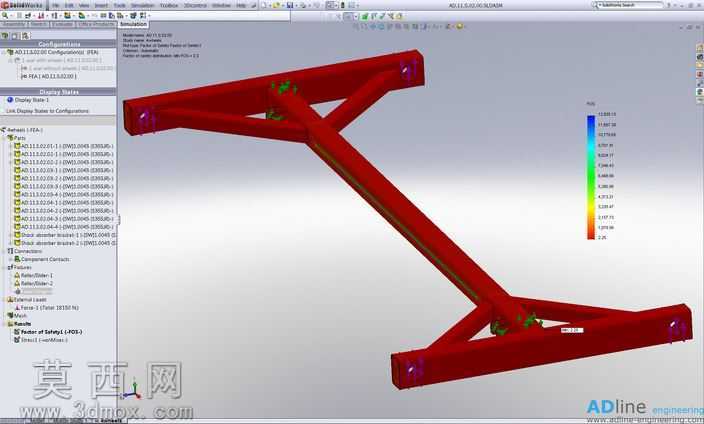Collapse the Fixtures node
The height and width of the screenshot is (424, 704).
point(4,267)
